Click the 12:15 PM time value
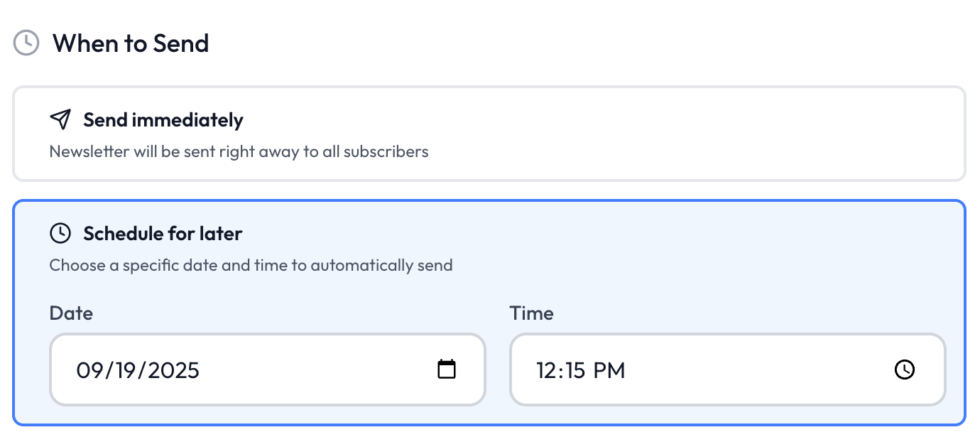 (x=579, y=370)
